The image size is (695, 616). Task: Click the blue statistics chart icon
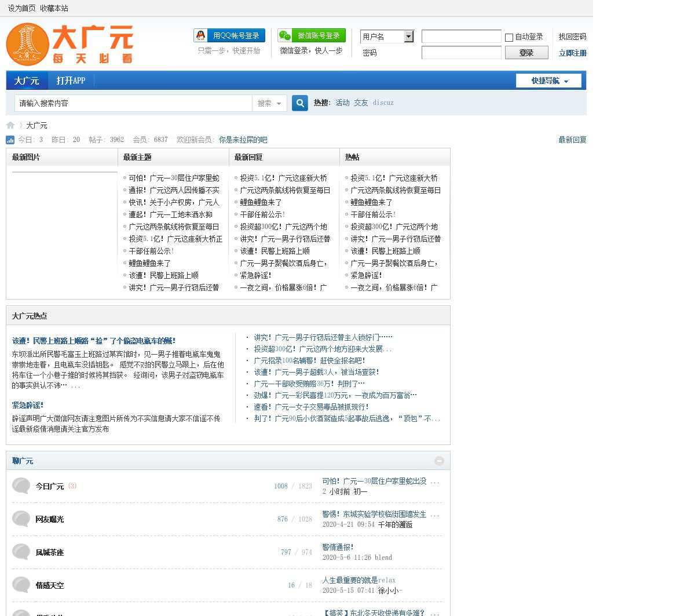(x=10, y=140)
